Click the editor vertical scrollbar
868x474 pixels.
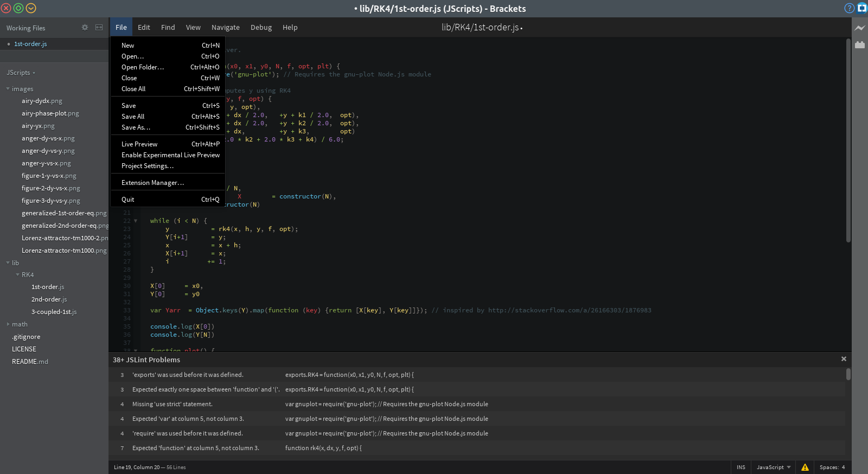[x=848, y=140]
